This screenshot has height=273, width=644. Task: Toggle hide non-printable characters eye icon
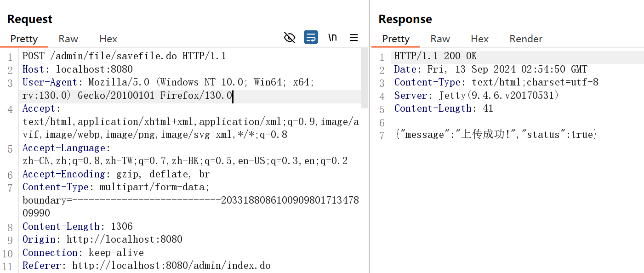click(x=290, y=38)
